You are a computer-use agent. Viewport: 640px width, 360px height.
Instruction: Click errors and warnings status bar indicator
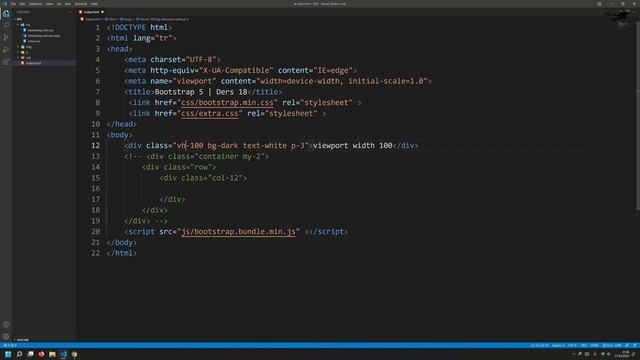point(10,345)
